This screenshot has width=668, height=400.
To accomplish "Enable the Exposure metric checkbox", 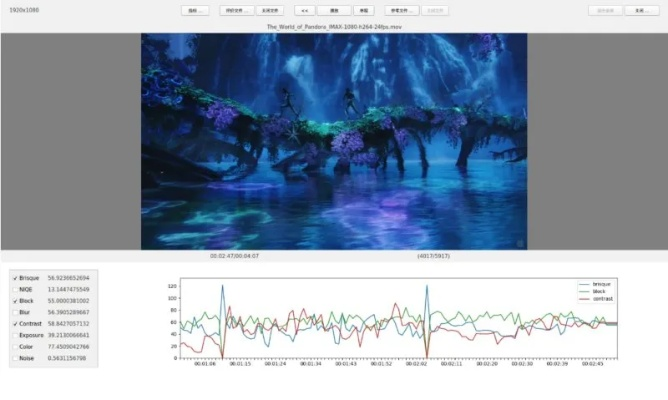I will (14, 335).
